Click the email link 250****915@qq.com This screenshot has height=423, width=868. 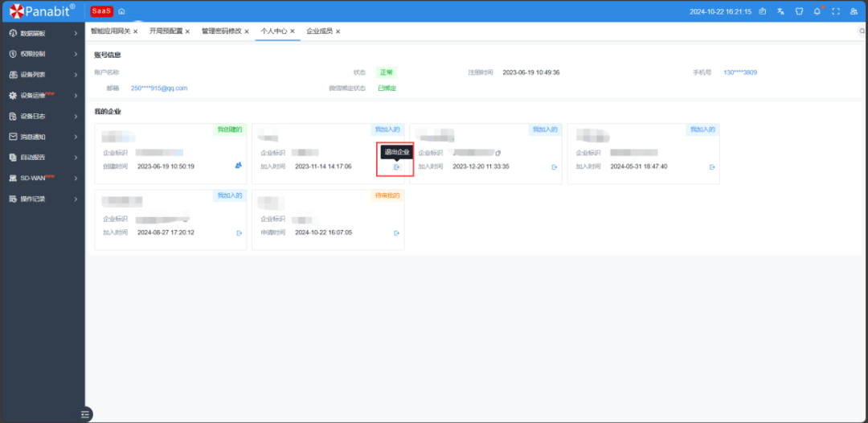(x=159, y=88)
